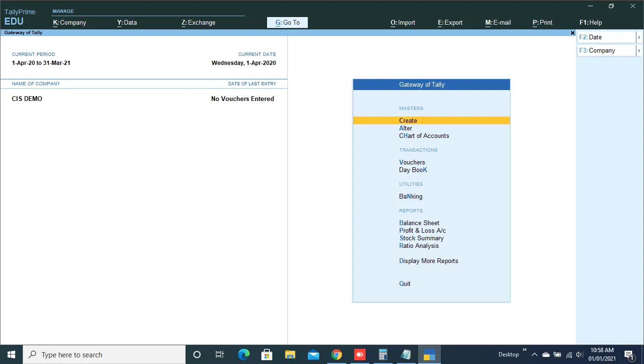Click the Desktop toolbar label in taskbar
This screenshot has height=364, width=644.
[x=509, y=355]
